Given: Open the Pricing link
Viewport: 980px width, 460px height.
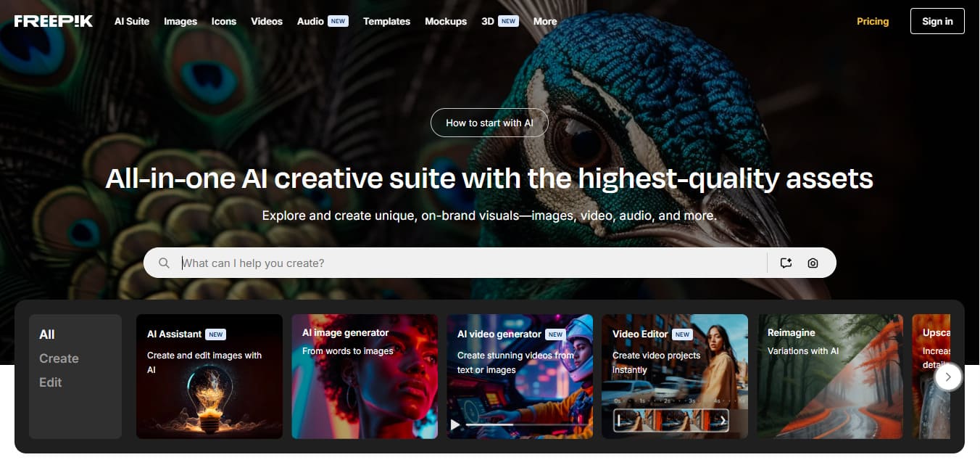Looking at the screenshot, I should [x=873, y=21].
